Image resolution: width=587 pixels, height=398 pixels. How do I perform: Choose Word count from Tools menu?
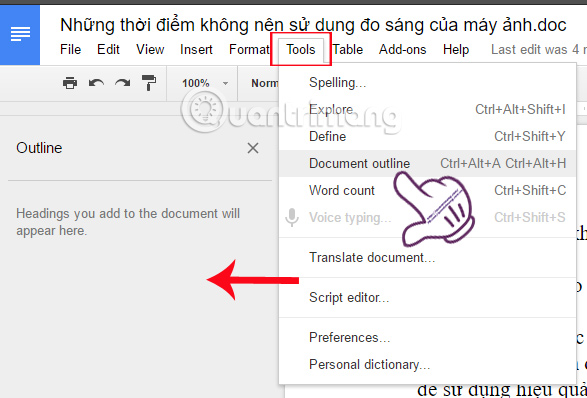[428, 191]
